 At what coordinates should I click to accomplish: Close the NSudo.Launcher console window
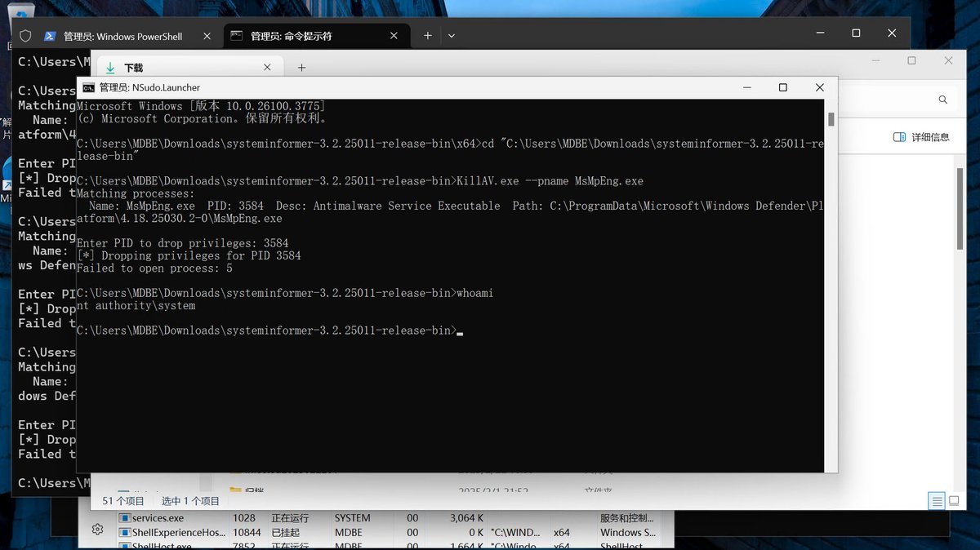click(820, 87)
